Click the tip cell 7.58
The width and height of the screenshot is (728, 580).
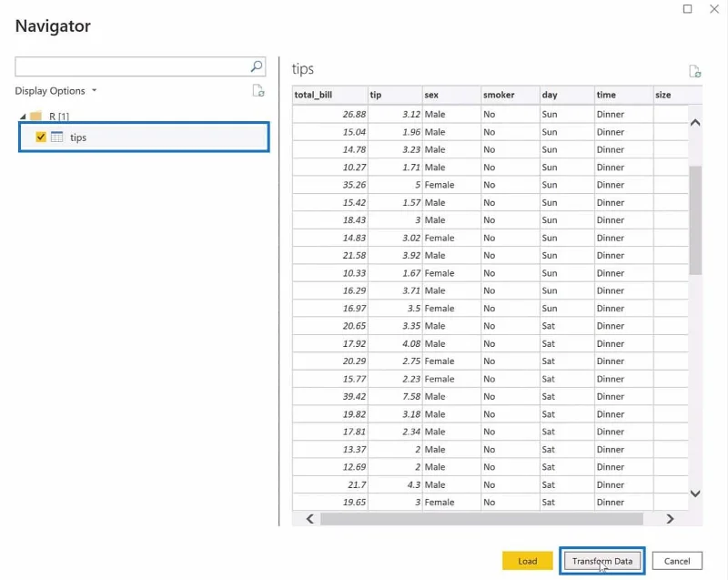(395, 397)
